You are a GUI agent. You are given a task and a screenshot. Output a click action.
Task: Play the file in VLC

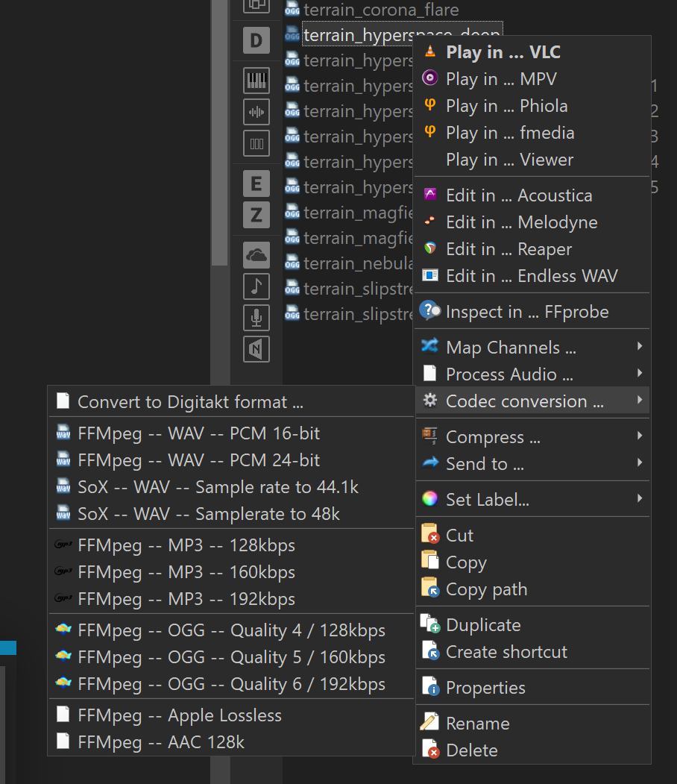532,52
